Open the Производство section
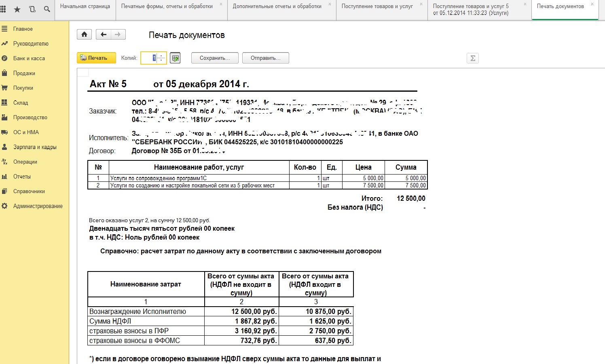605x364 pixels. (x=30, y=118)
